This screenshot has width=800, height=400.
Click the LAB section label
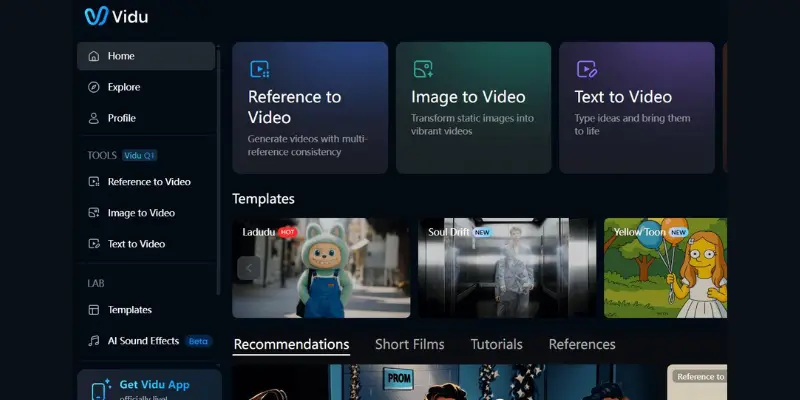tap(96, 283)
